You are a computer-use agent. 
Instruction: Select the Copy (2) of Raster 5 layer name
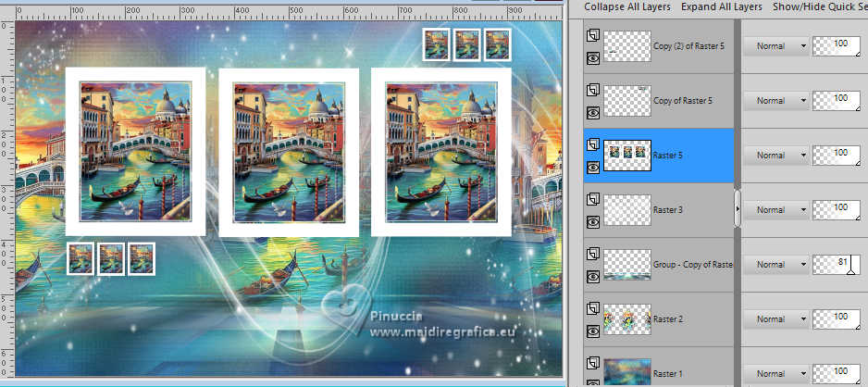tap(688, 46)
